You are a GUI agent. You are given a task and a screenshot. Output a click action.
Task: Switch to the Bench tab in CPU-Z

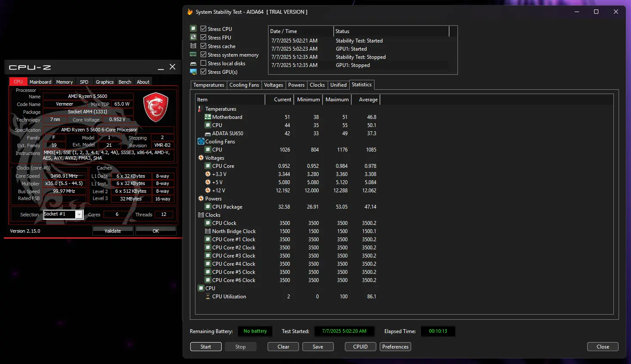(125, 82)
